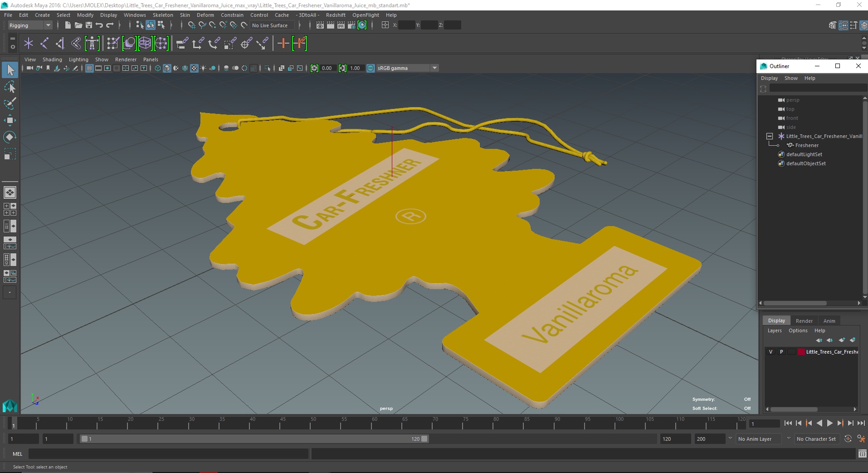Open the sRGB gamma view transform dropdown
The image size is (868, 473).
(x=408, y=68)
